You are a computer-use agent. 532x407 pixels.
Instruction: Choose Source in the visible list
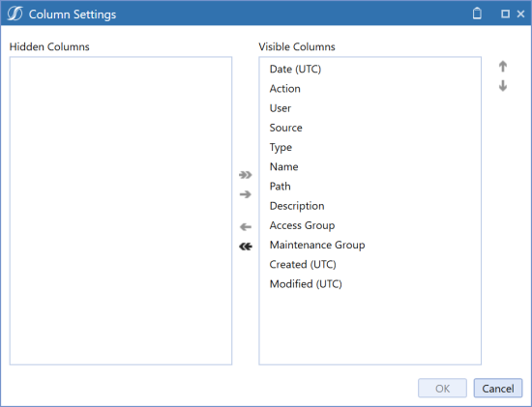click(x=369, y=128)
